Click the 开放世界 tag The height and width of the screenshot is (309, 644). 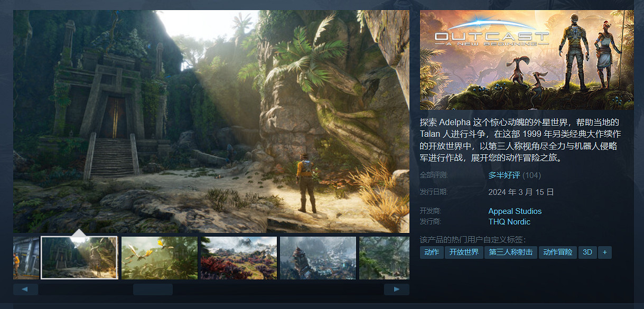pyautogui.click(x=463, y=252)
